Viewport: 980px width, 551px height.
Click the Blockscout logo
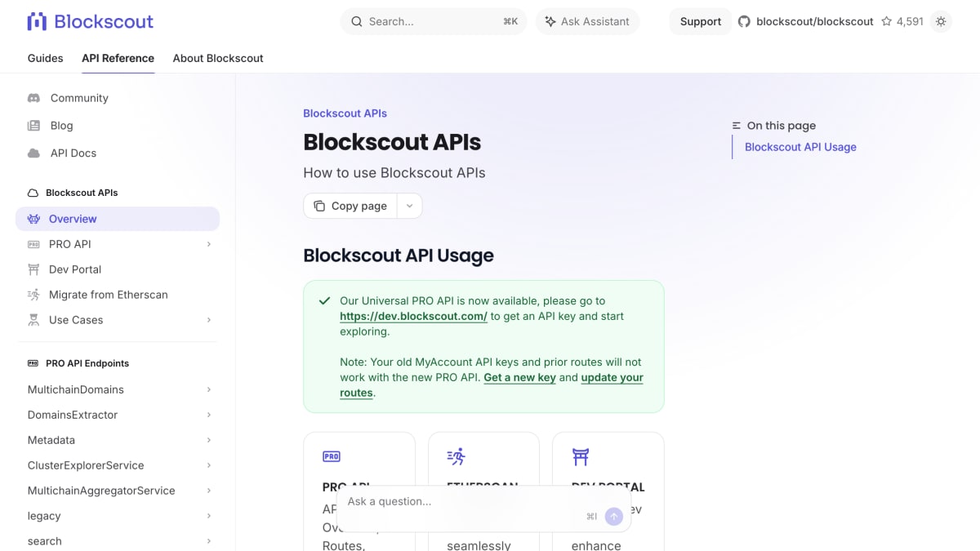(x=90, y=21)
